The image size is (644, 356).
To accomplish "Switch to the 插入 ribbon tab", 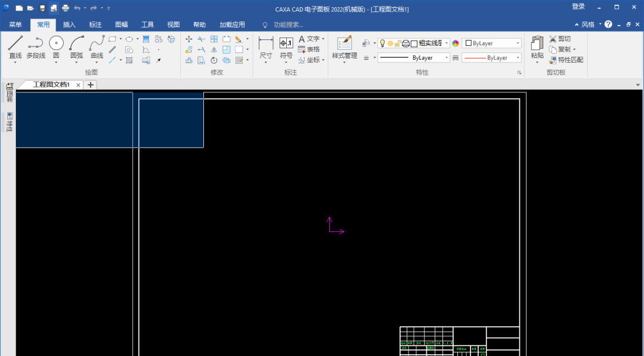I will (69, 24).
